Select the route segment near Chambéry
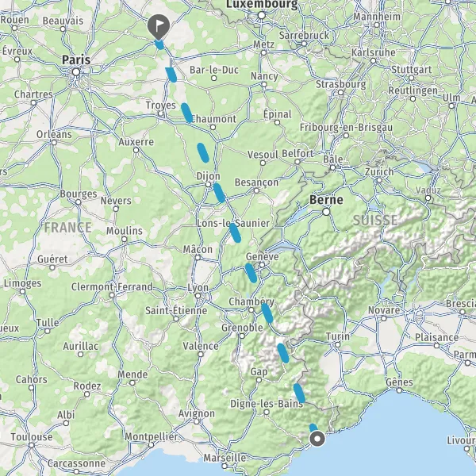Viewport: 476px width, 476px height. pos(267,313)
